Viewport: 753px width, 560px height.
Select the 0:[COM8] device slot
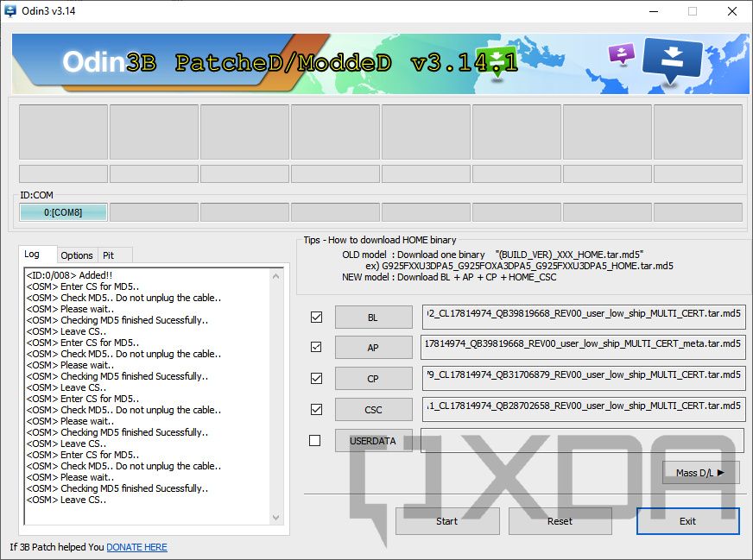point(61,211)
